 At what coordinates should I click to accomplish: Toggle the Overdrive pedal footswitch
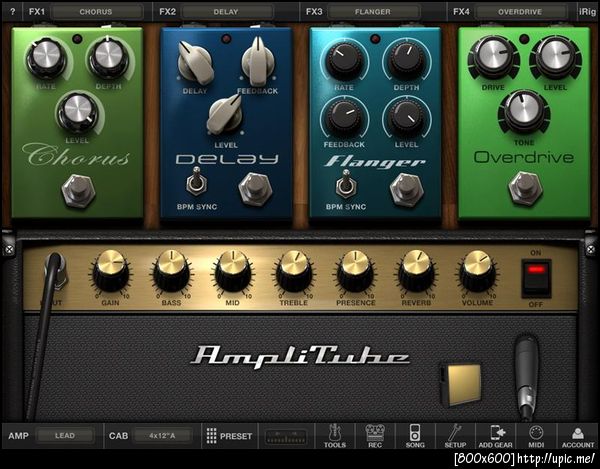(x=525, y=188)
